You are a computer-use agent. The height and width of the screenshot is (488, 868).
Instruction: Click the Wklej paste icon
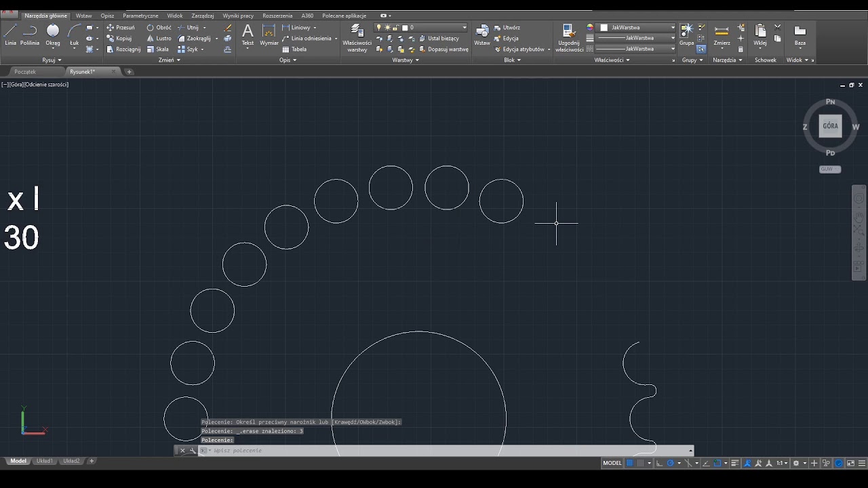point(760,35)
